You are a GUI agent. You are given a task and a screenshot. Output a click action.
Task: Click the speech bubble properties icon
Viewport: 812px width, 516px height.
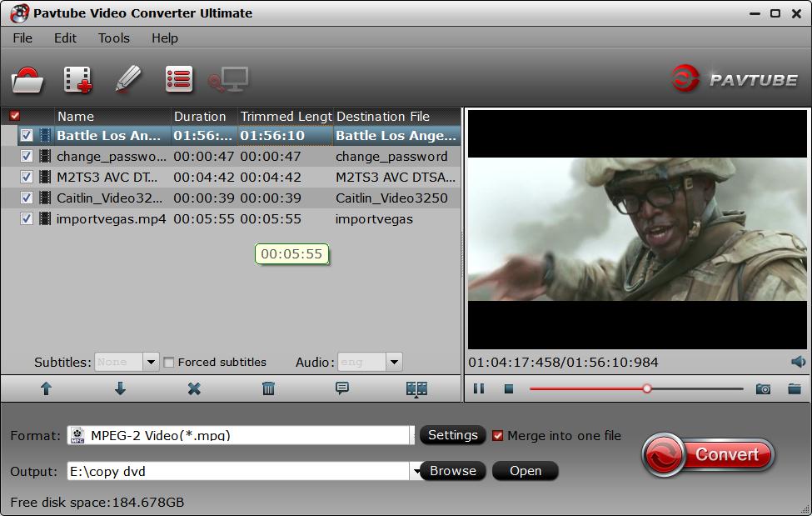[341, 388]
